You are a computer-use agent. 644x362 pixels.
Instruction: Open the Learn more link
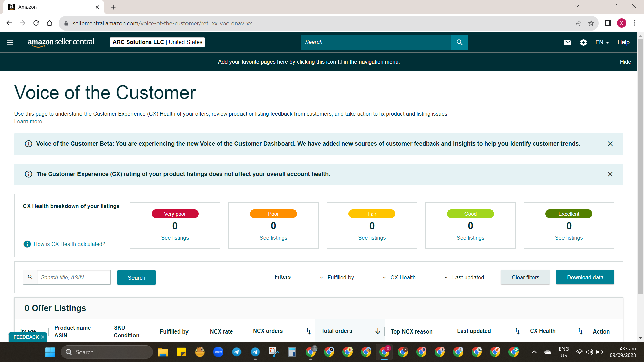[x=28, y=121]
